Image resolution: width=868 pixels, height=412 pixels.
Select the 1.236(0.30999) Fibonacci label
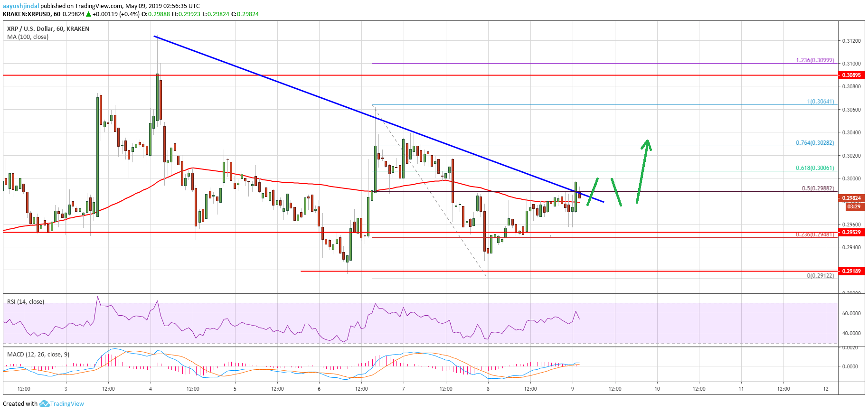point(815,60)
